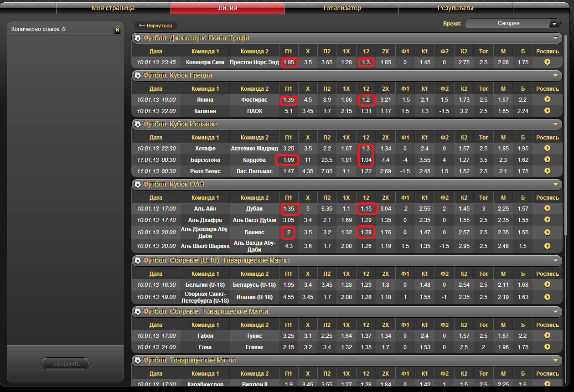Open Роспись for Аль Айн vs Дубаи

[547, 208]
